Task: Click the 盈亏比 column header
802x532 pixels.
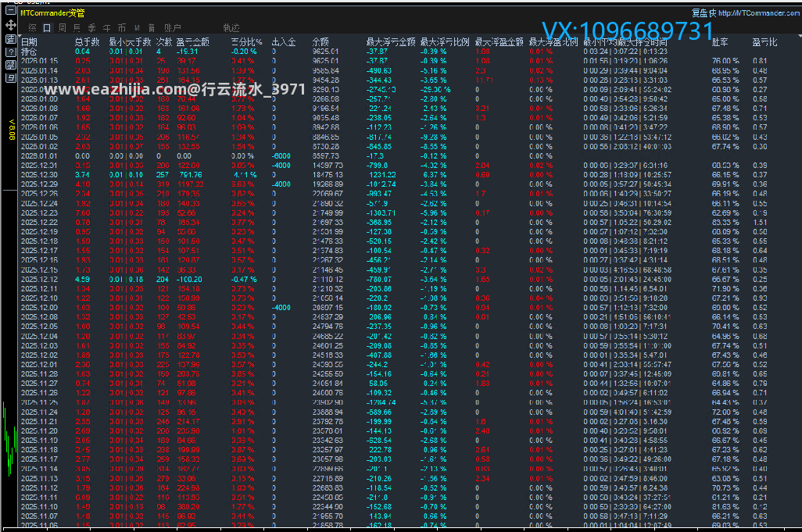Action: (x=764, y=42)
